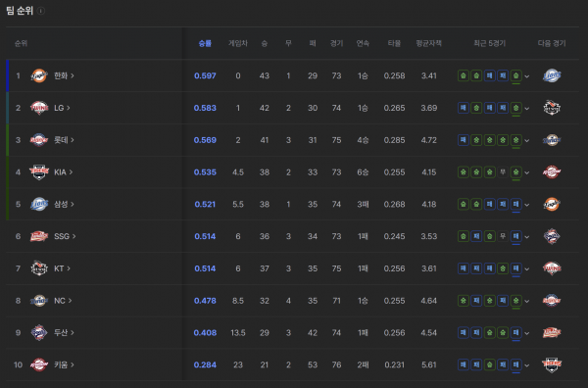Image resolution: width=588 pixels, height=388 pixels.
Task: Sort by the 승률 column header
Action: click(x=205, y=43)
